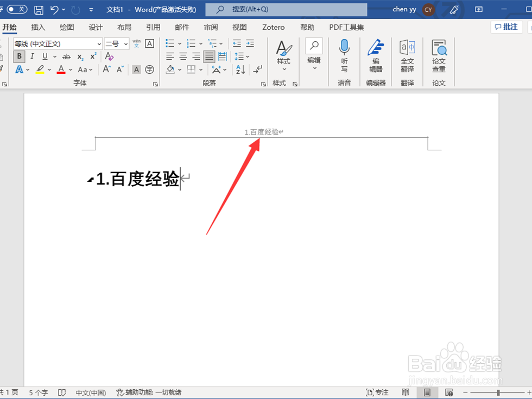Apply character border icon
532x399 pixels.
tap(149, 43)
